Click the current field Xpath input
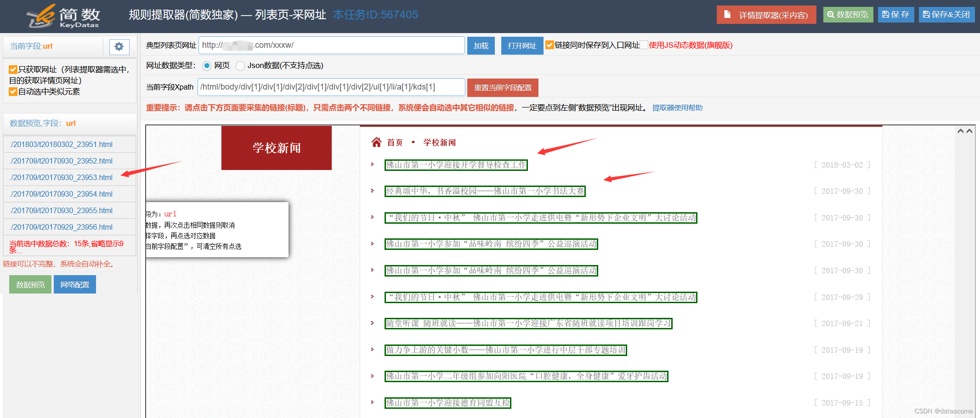The width and height of the screenshot is (980, 418). (332, 87)
